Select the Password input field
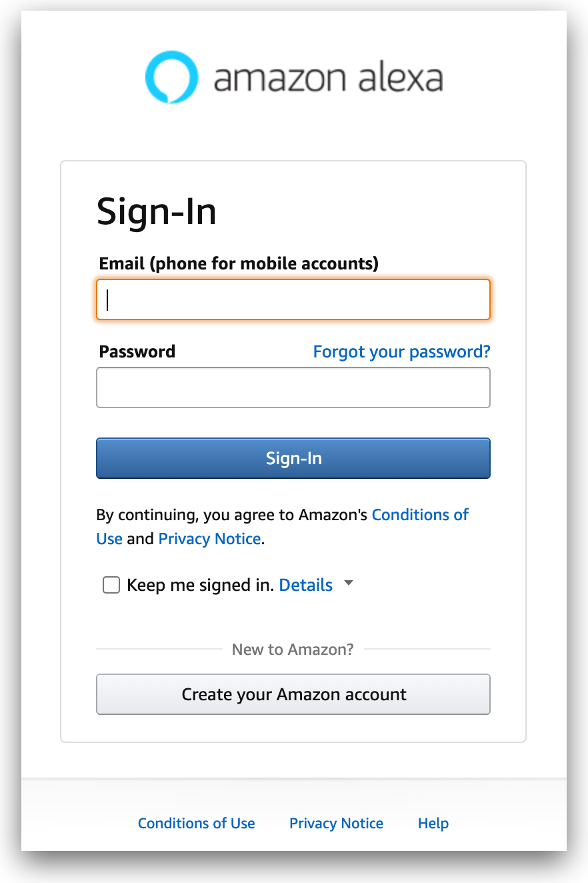Image resolution: width=588 pixels, height=883 pixels. pos(293,387)
